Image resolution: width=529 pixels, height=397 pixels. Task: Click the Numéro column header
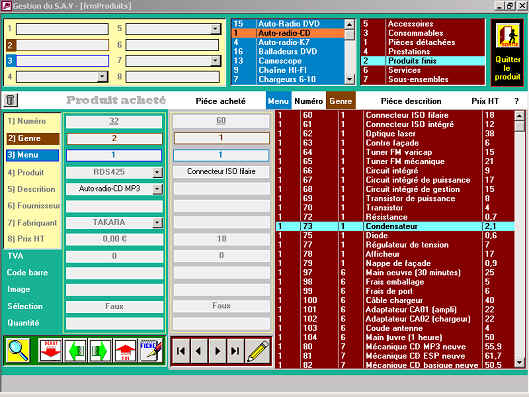pos(309,101)
